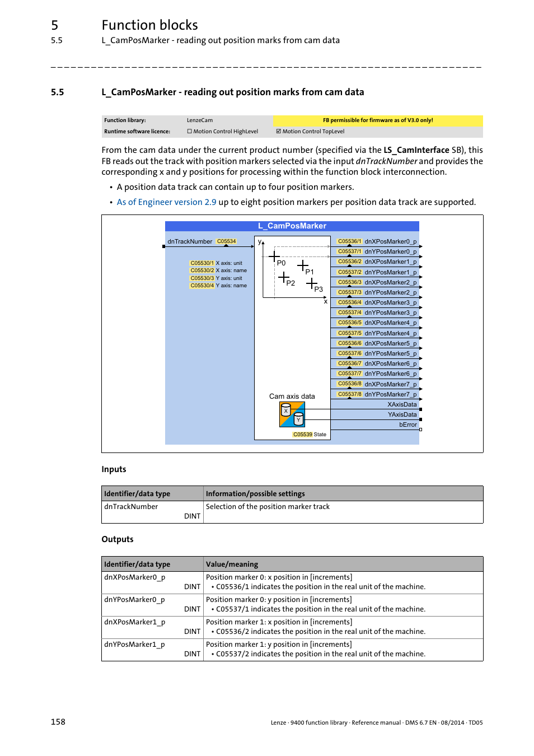The height and width of the screenshot is (756, 534).
Task: Click the section 5.5 heading title
Action: click(x=233, y=92)
